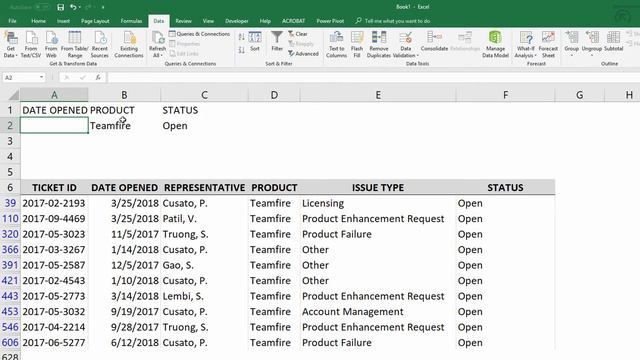640x360 pixels.
Task: Expand the Name Box dropdown arrow
Action: (41, 77)
